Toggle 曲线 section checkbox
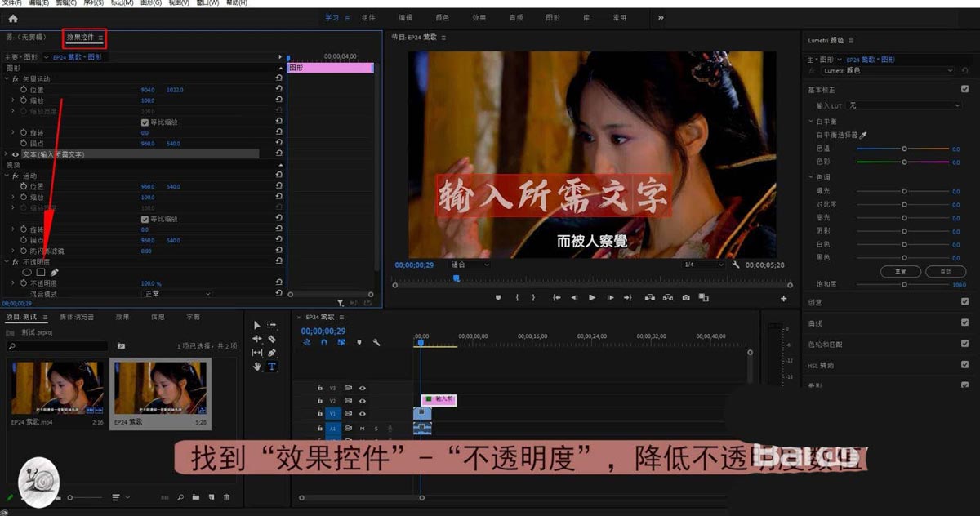The height and width of the screenshot is (516, 980). click(964, 323)
